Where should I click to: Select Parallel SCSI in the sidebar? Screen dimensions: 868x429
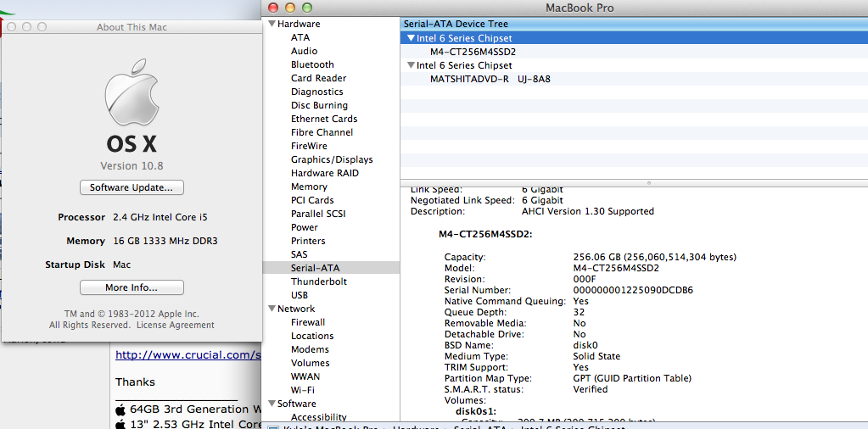click(x=317, y=214)
